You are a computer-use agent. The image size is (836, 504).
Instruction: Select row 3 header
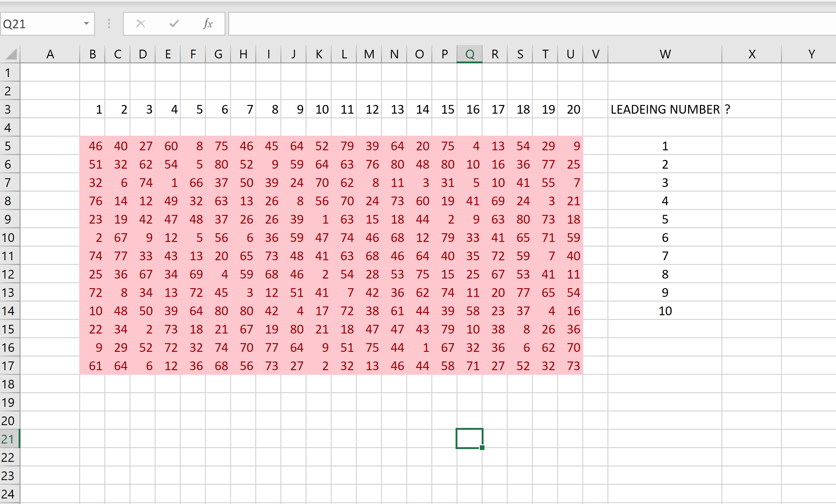[10, 109]
